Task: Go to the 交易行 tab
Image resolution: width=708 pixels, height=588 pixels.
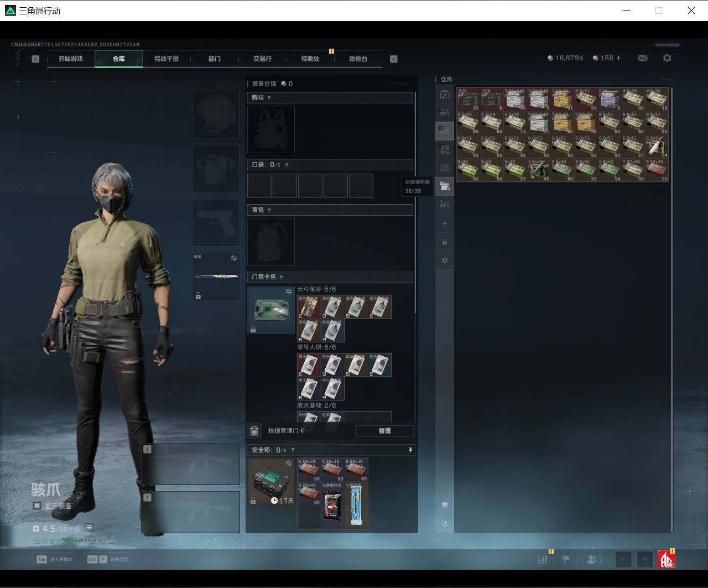Action: [x=262, y=59]
